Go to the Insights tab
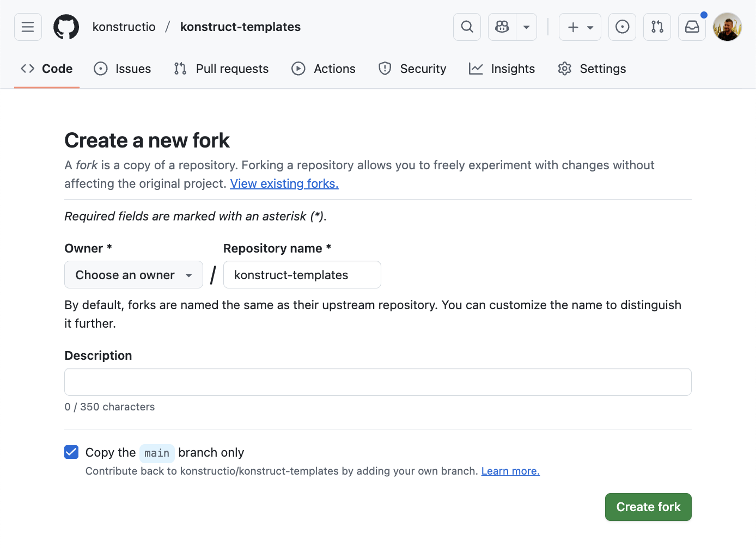This screenshot has width=756, height=553. (x=502, y=69)
